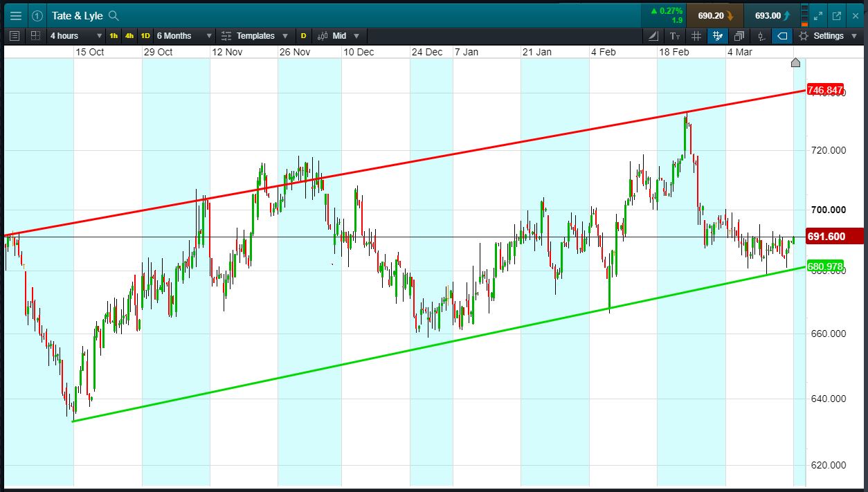
Task: Click the 24 Dec date label
Action: [x=427, y=52]
